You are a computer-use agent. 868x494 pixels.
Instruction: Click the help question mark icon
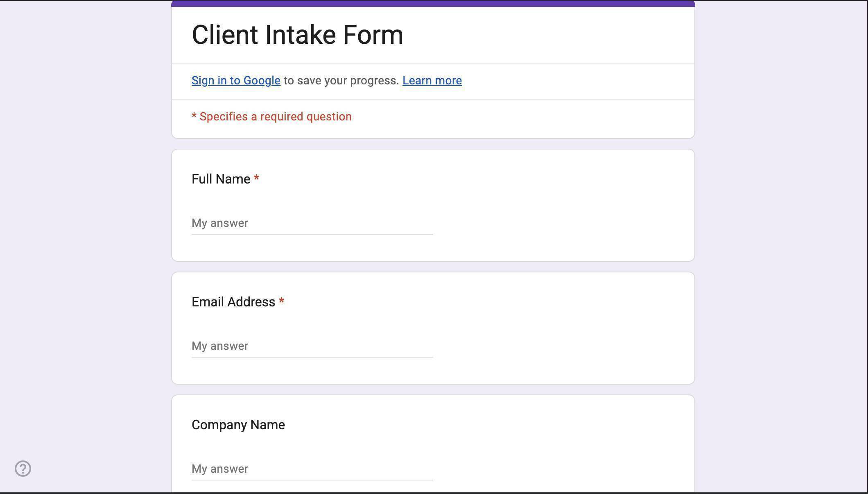[x=23, y=468]
